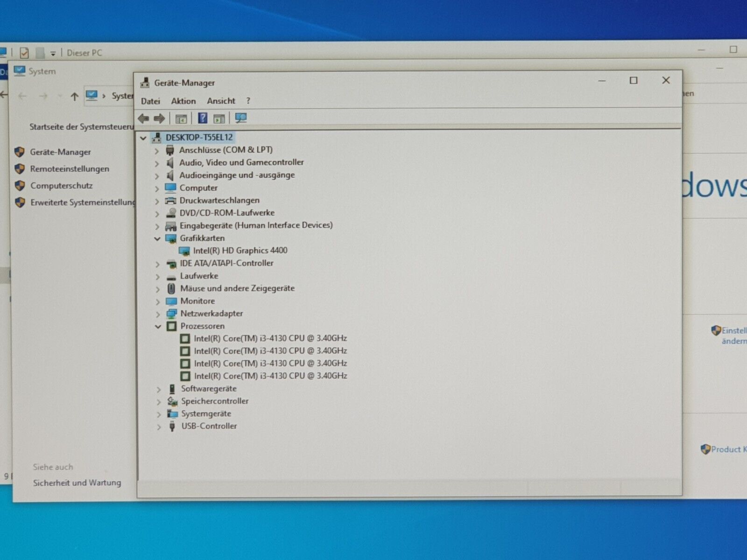Expand Eingabegeräte (Human Interface Devices)

point(157,226)
